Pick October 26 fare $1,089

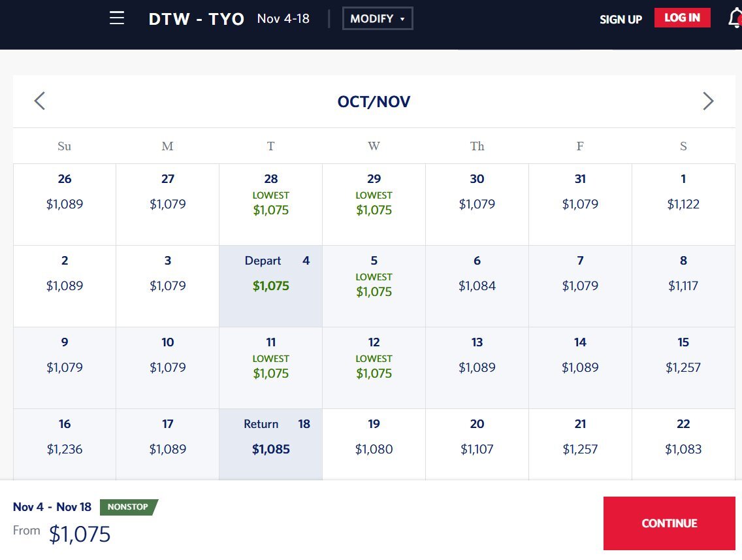coord(65,204)
